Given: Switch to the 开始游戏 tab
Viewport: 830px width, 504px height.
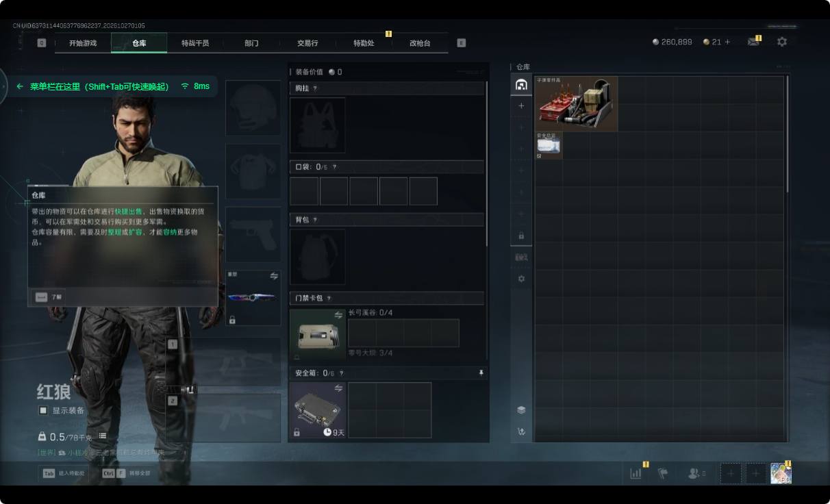Looking at the screenshot, I should click(x=83, y=43).
